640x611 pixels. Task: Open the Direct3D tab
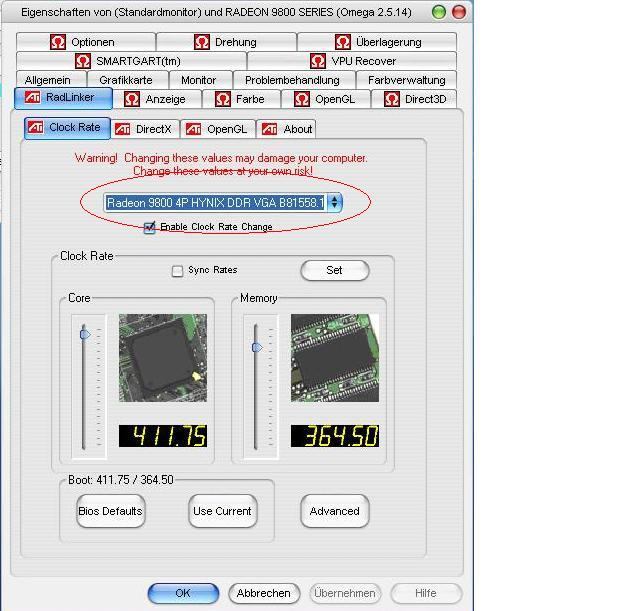click(414, 99)
